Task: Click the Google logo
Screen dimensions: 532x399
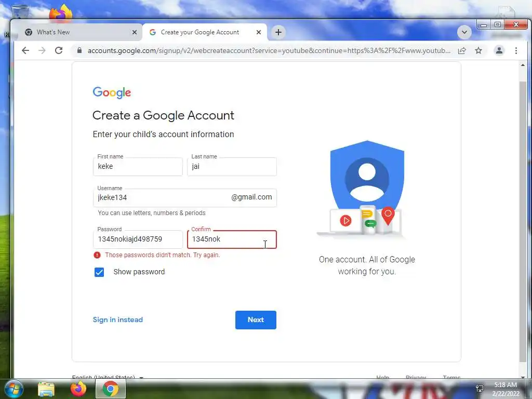Action: point(112,92)
